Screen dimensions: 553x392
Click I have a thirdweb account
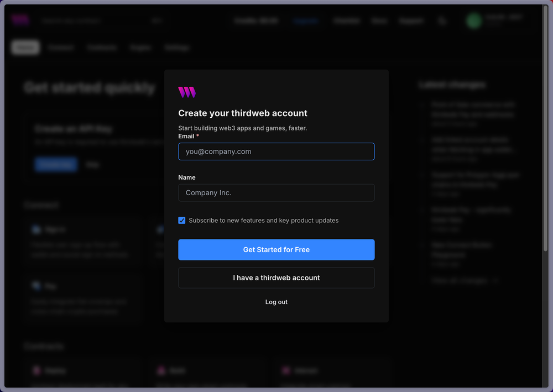[x=276, y=278]
